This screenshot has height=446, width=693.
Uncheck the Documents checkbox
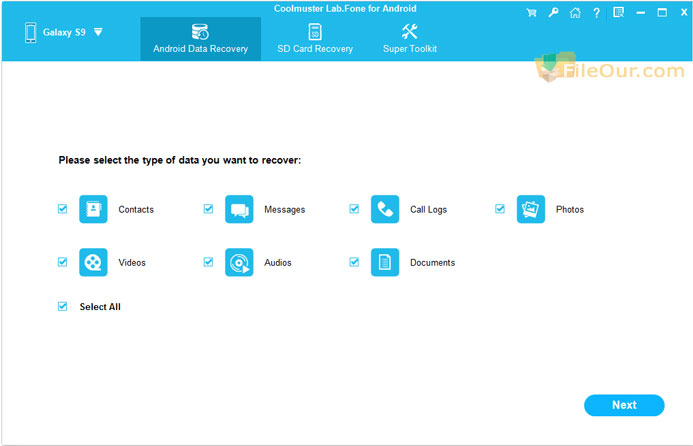354,262
